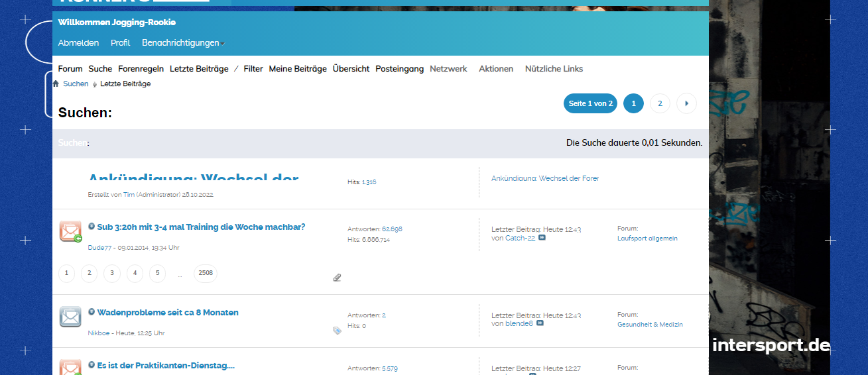The image size is (868, 375).
Task: Jump to first unread post in Wadenprobleme thread
Action: pyautogui.click(x=92, y=312)
